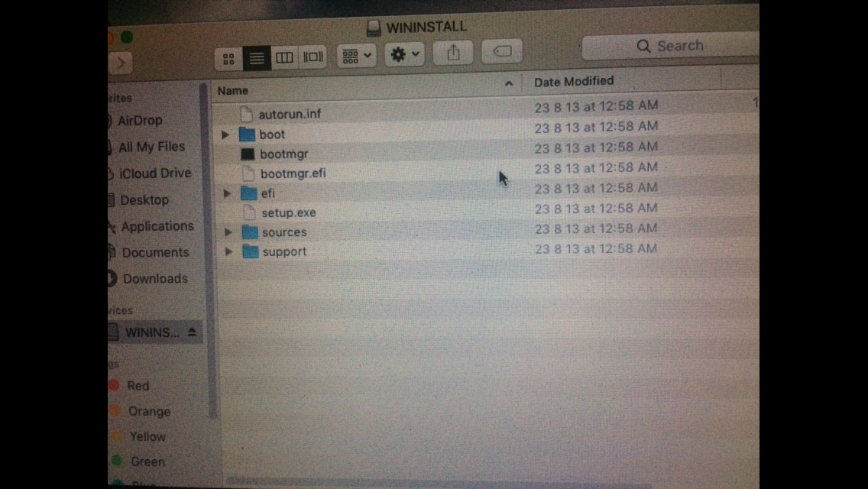Expand the efi folder

(x=227, y=193)
